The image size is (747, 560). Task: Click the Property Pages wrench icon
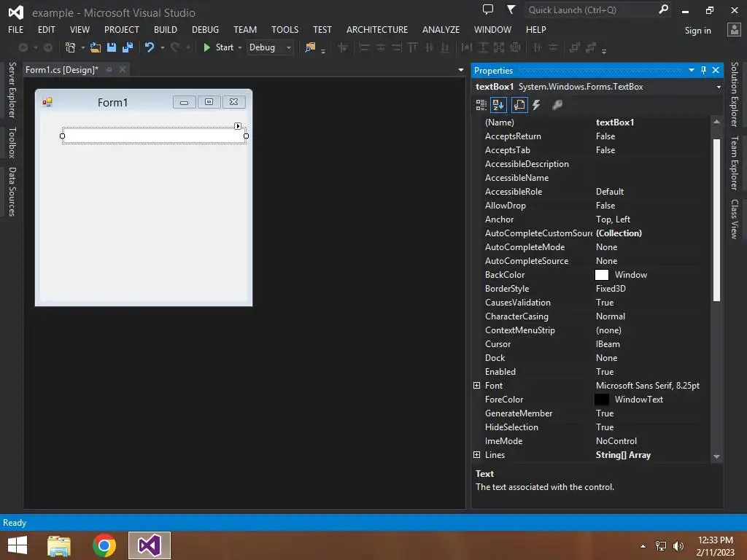point(557,105)
